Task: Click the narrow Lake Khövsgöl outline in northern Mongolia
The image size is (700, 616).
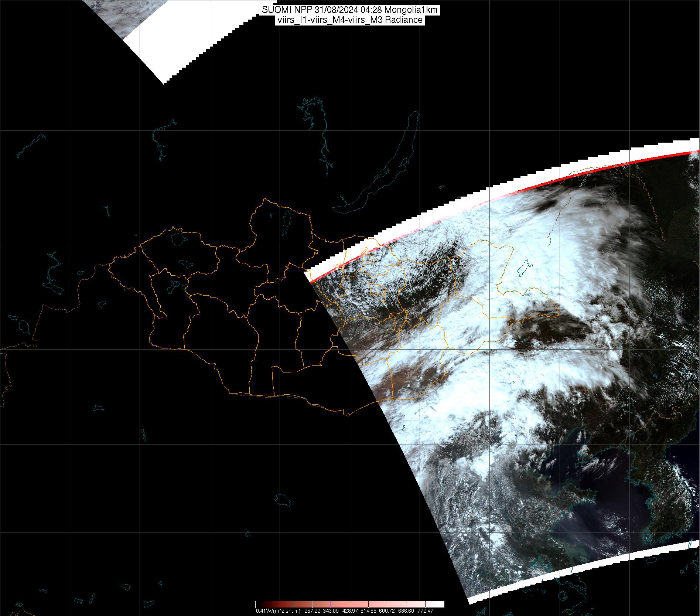Action: [286, 223]
